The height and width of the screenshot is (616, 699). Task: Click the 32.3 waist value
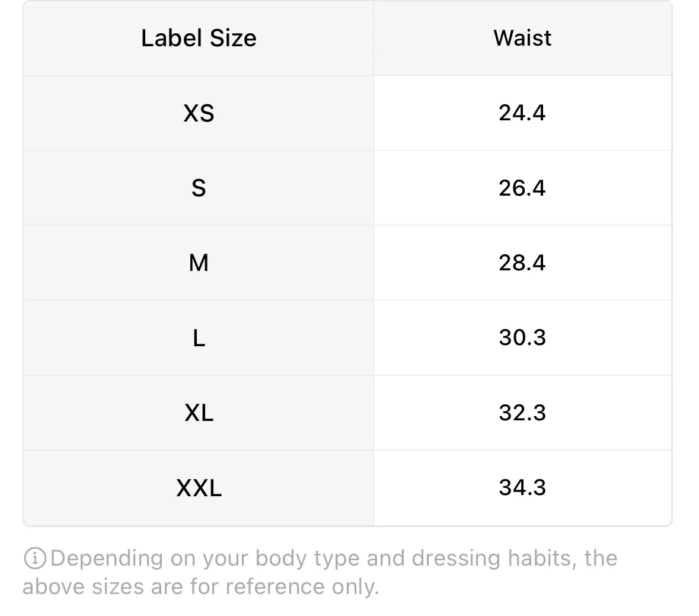point(522,413)
